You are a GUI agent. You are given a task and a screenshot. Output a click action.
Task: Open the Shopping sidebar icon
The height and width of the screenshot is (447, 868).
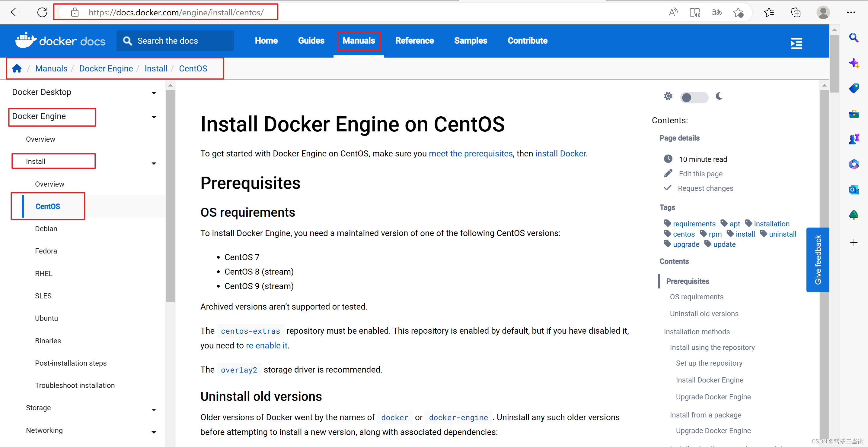tap(854, 88)
